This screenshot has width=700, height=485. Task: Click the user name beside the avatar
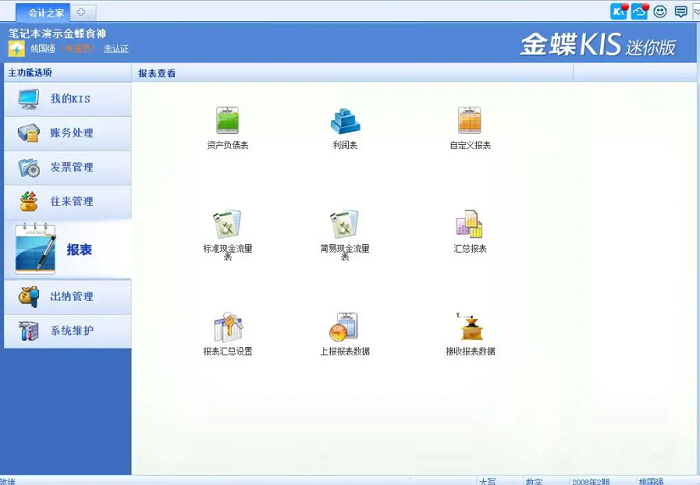coord(43,49)
